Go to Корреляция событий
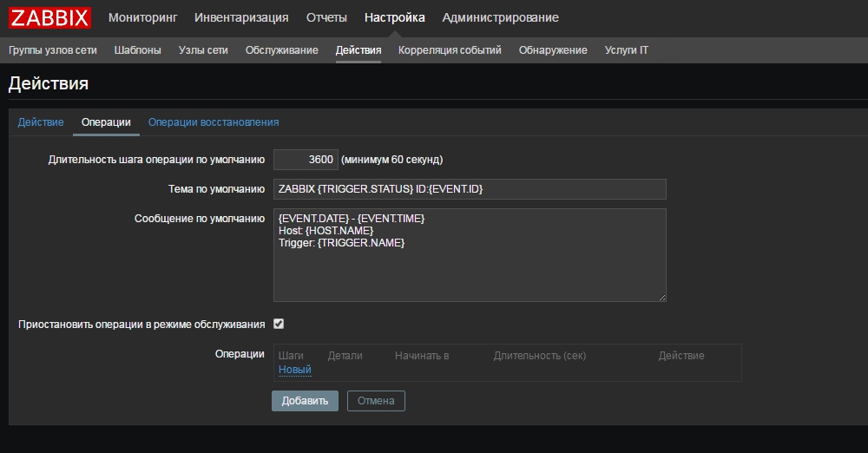The height and width of the screenshot is (453, 868). click(x=450, y=50)
